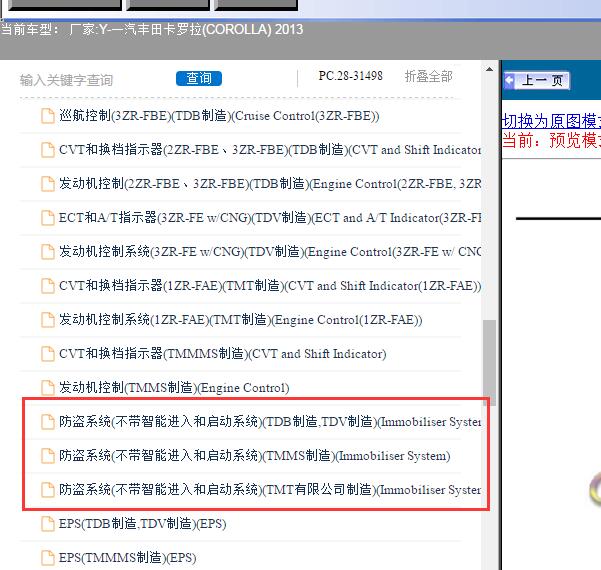
Task: Click document icon beside ECT和A/T指示器
Action: tap(48, 218)
